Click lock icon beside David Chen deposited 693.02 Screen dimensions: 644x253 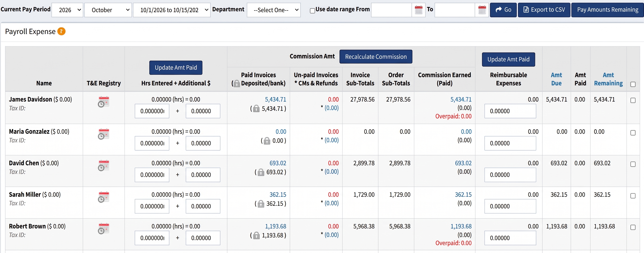261,172
